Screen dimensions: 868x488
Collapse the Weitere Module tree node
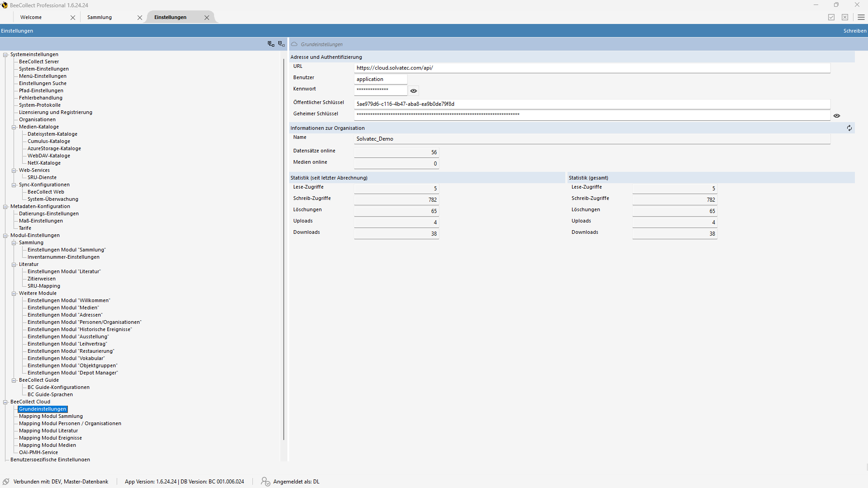tap(14, 294)
